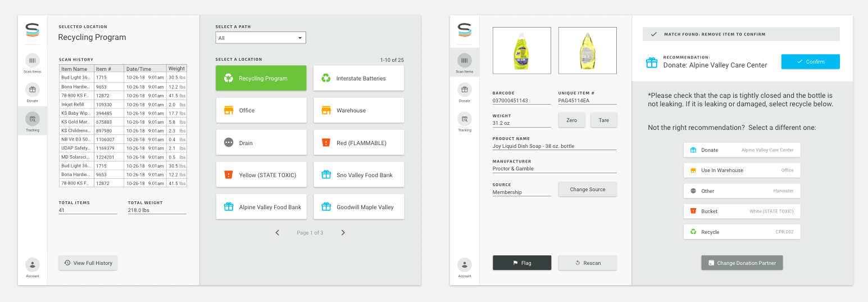Click the Item Name column header
The image size is (868, 302).
[x=77, y=69]
